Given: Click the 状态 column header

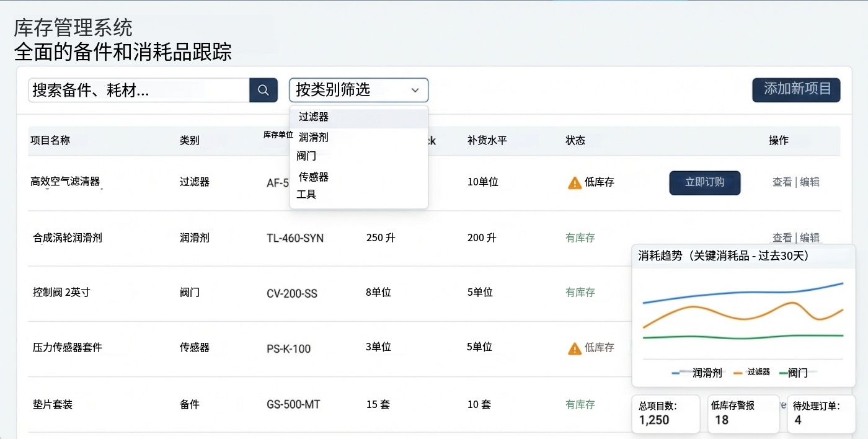Looking at the screenshot, I should [575, 140].
